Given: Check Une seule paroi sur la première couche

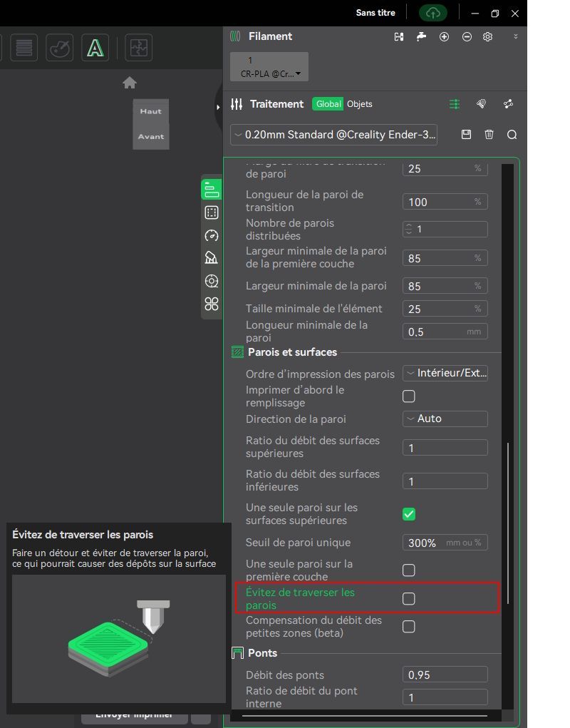Looking at the screenshot, I should (408, 570).
